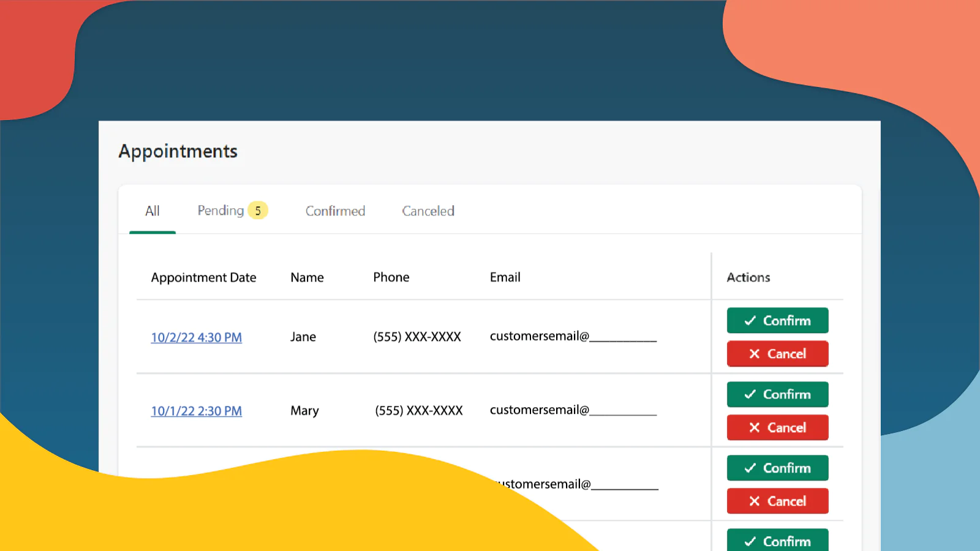Switch to the Confirmed tab
Viewport: 980px width, 551px height.
[x=335, y=211]
